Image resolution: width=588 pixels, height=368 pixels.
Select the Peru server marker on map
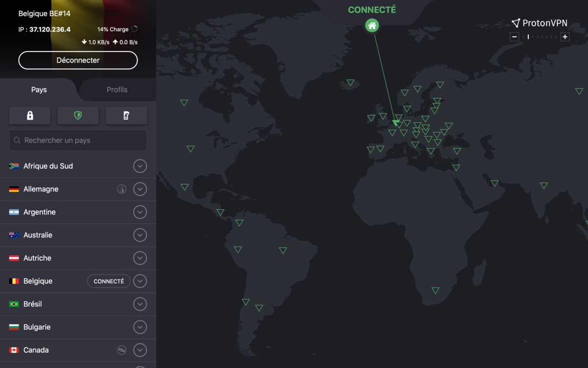pyautogui.click(x=238, y=250)
